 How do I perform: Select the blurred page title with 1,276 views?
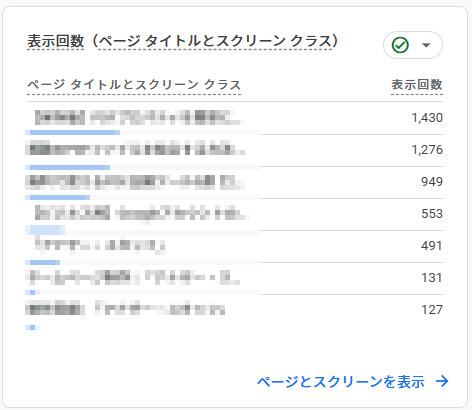pos(135,149)
